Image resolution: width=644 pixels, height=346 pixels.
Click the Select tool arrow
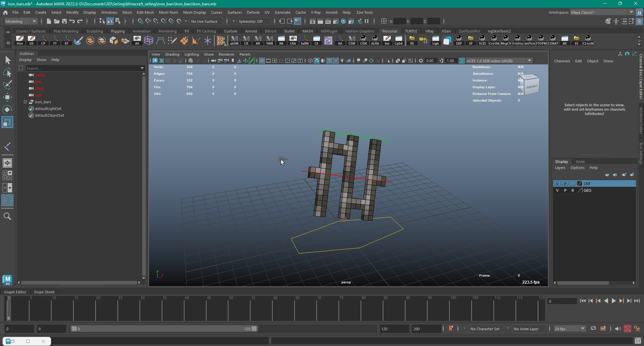point(7,60)
